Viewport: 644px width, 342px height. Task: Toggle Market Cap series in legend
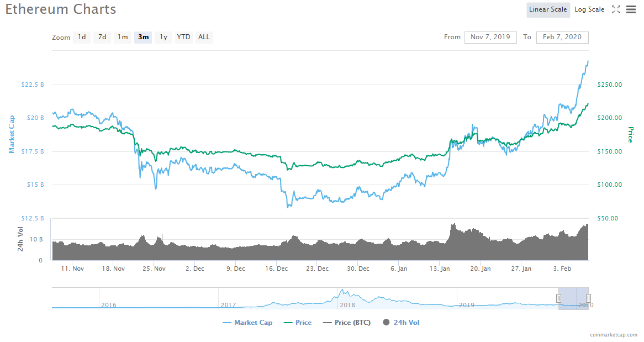point(247,323)
